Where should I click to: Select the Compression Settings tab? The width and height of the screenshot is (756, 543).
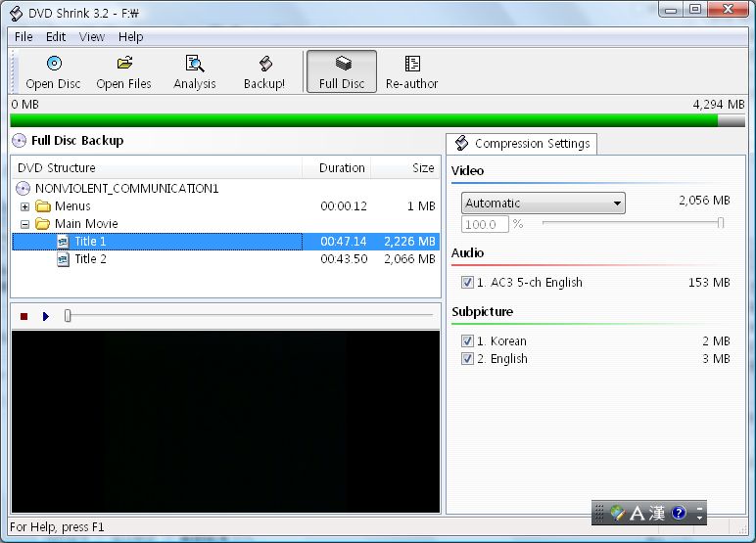coord(522,144)
